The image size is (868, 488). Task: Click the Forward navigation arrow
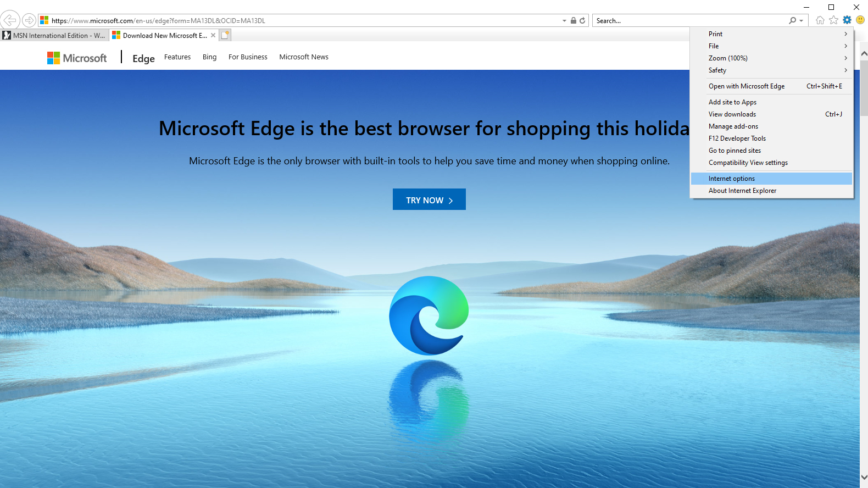pos(29,20)
